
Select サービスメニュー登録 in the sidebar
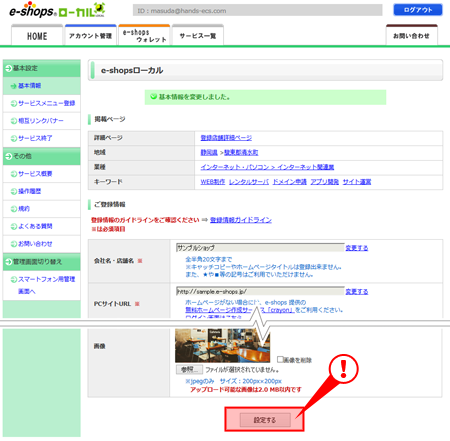pyautogui.click(x=46, y=103)
